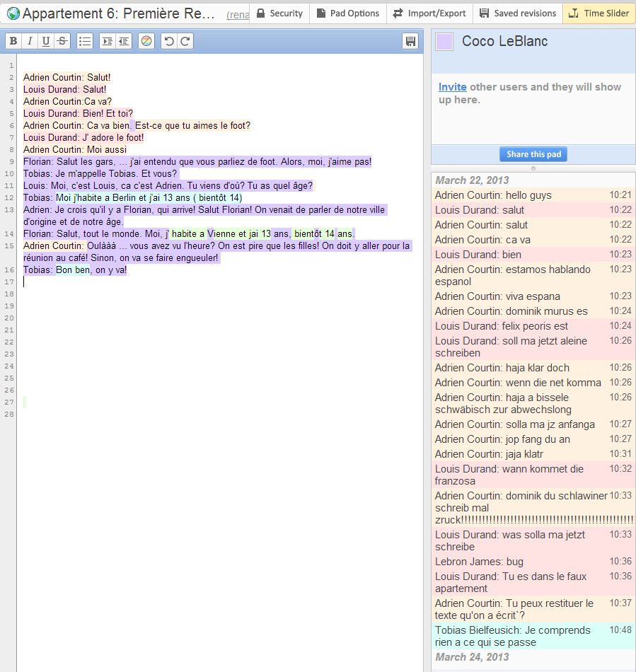Clear authorship colors using the toolbar icon
This screenshot has width=636, height=672.
point(146,42)
